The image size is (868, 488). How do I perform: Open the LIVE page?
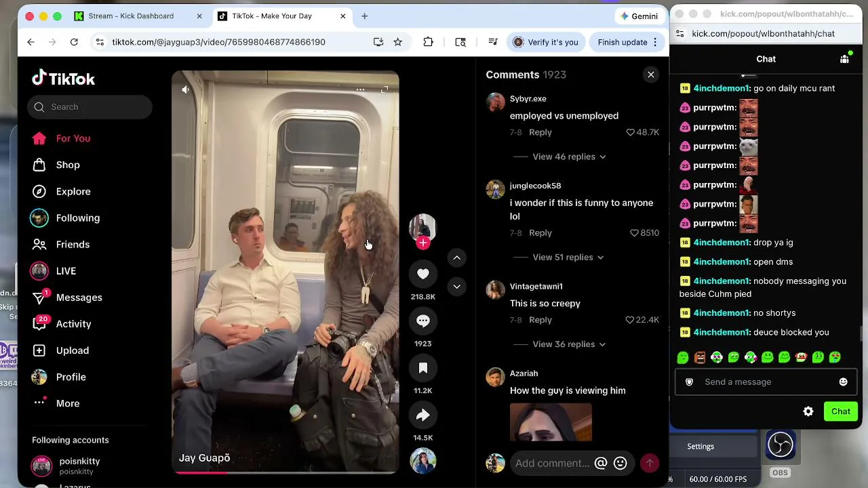click(x=66, y=271)
